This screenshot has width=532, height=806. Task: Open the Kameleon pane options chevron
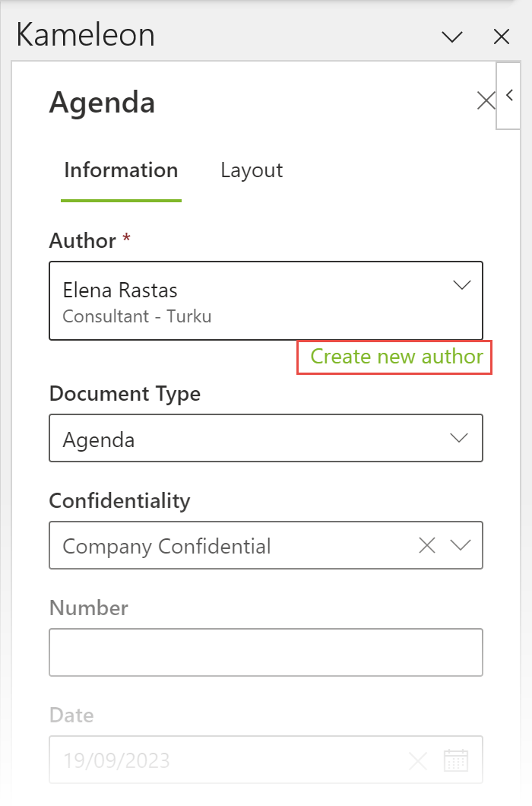452,36
